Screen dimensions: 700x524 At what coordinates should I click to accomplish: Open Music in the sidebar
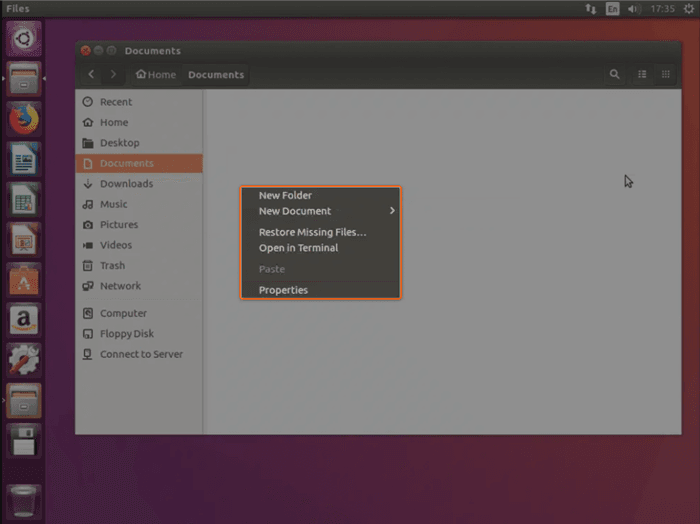point(139,204)
